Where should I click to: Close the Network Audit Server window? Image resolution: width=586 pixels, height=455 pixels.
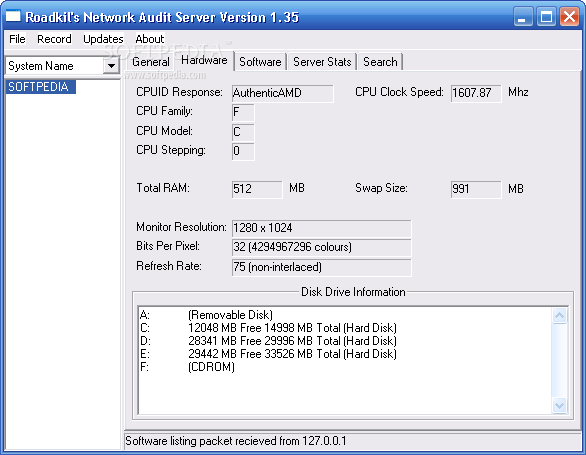click(x=569, y=17)
